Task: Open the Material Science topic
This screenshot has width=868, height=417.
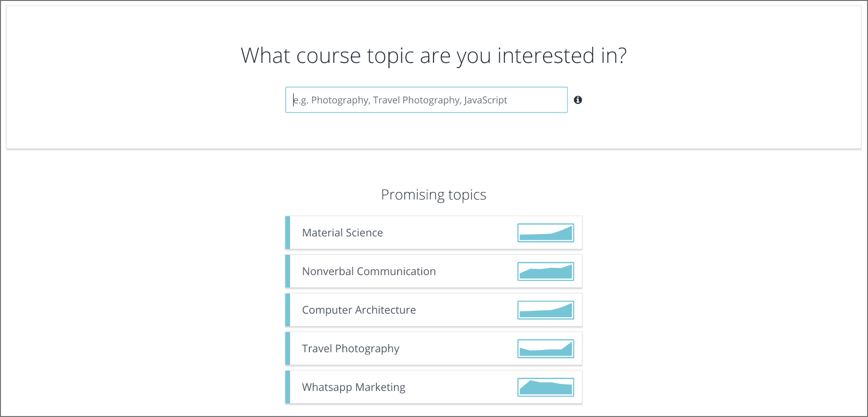Action: [342, 233]
